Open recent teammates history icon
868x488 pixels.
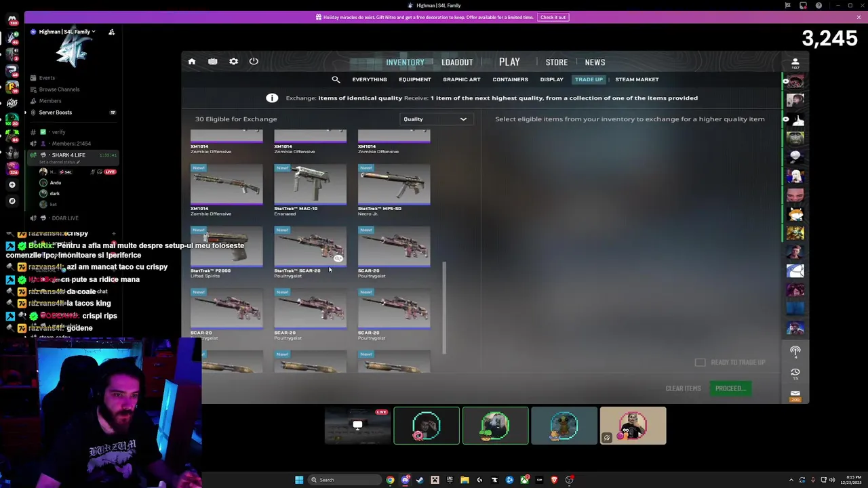click(x=795, y=372)
